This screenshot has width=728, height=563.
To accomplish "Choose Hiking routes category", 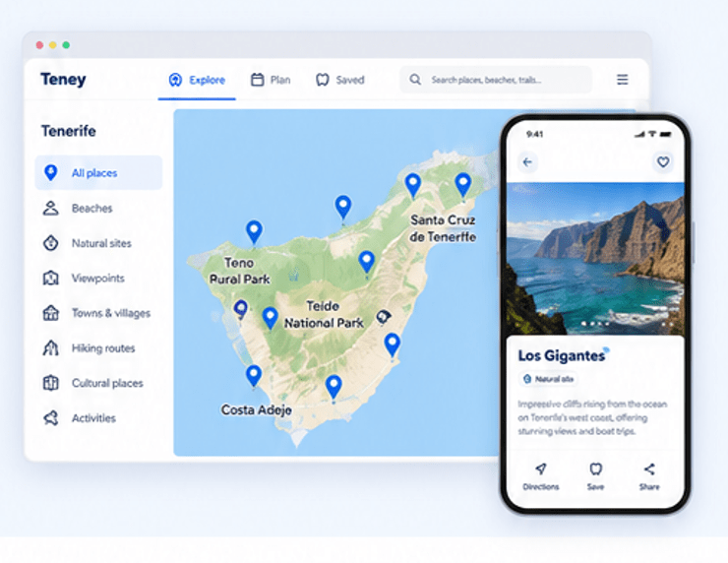I will pos(98,347).
